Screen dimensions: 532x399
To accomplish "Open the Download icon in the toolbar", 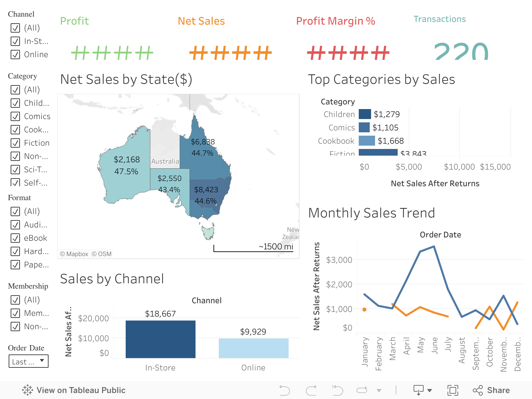I will [418, 390].
